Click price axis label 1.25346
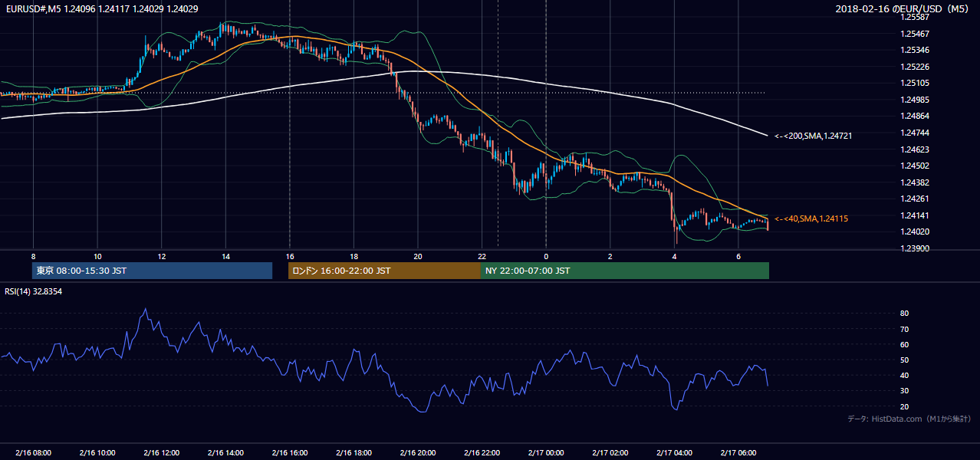The image size is (980, 460). click(x=915, y=50)
